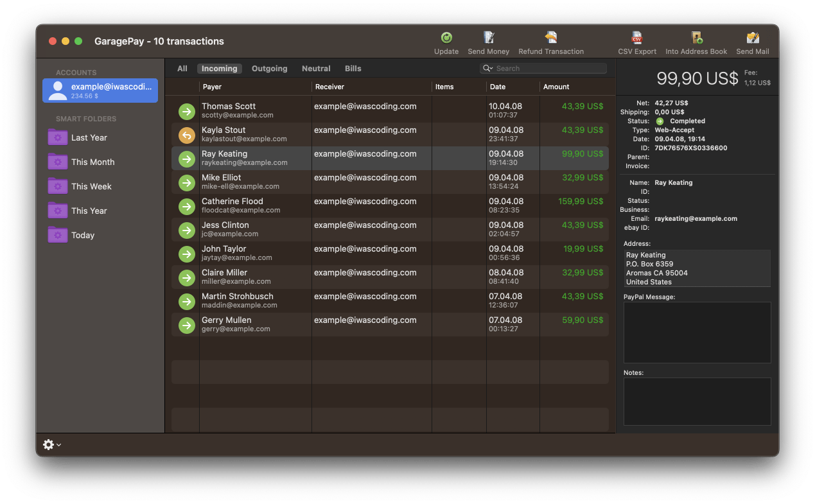Click the This Year smart folder icon
This screenshot has height=504, width=815.
[58, 211]
